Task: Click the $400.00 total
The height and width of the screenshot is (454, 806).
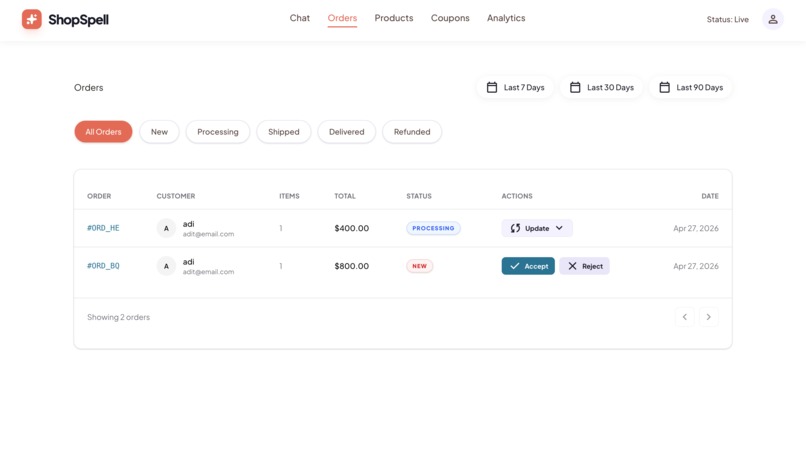Action: 352,228
